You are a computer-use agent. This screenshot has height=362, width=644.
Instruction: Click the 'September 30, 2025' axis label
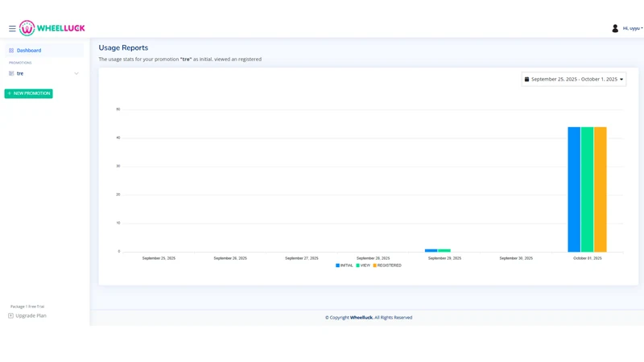516,258
